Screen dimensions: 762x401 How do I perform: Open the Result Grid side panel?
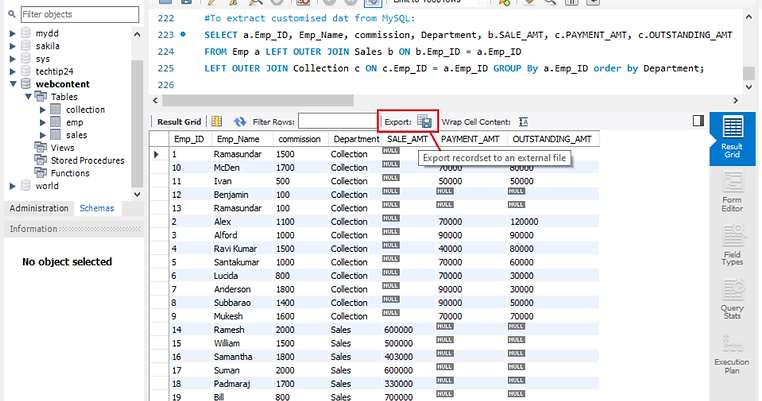[732, 139]
